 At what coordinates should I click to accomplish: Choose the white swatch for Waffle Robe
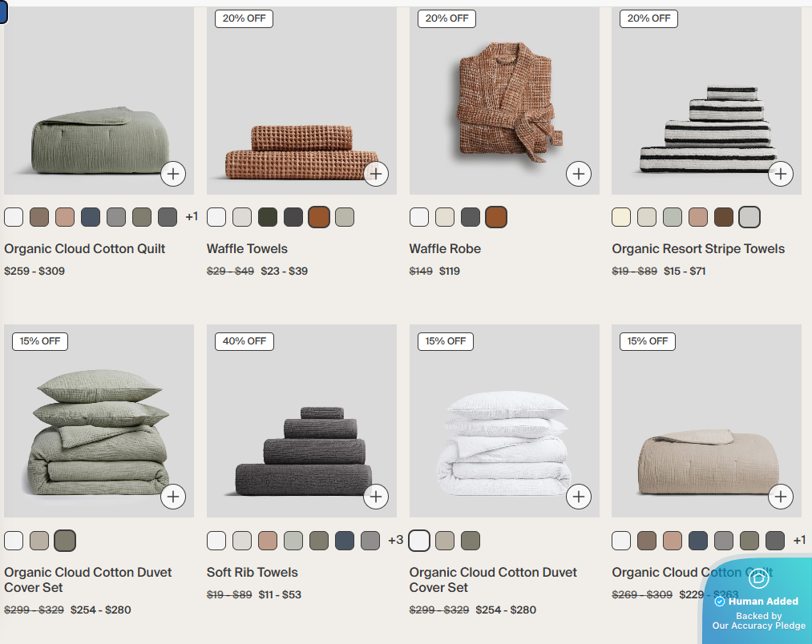pyautogui.click(x=419, y=217)
